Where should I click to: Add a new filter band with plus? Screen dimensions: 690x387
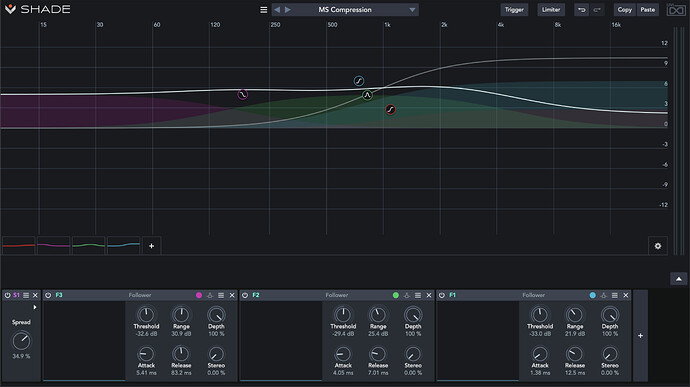point(151,246)
